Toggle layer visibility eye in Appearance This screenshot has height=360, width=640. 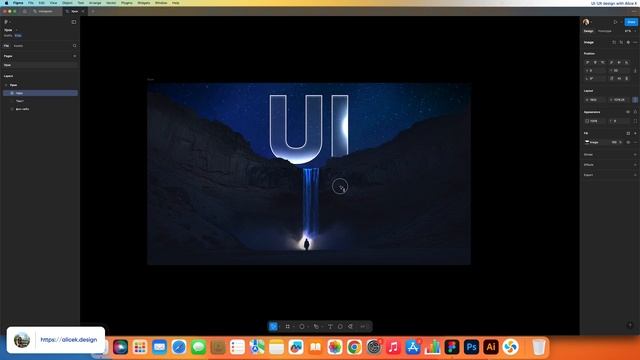(628, 112)
